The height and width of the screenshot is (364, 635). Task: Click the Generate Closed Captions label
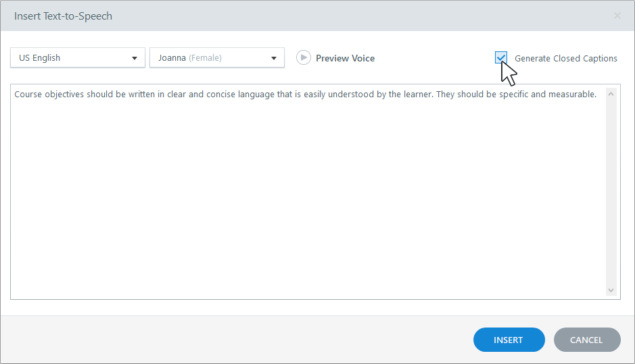pyautogui.click(x=565, y=59)
